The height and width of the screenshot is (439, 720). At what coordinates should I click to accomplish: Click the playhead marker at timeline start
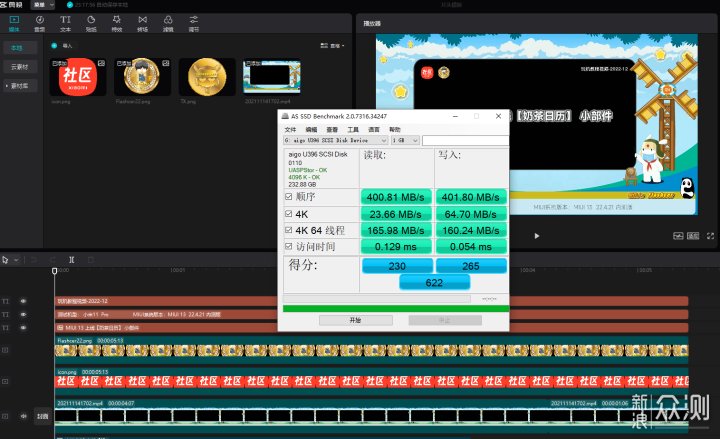[x=55, y=271]
